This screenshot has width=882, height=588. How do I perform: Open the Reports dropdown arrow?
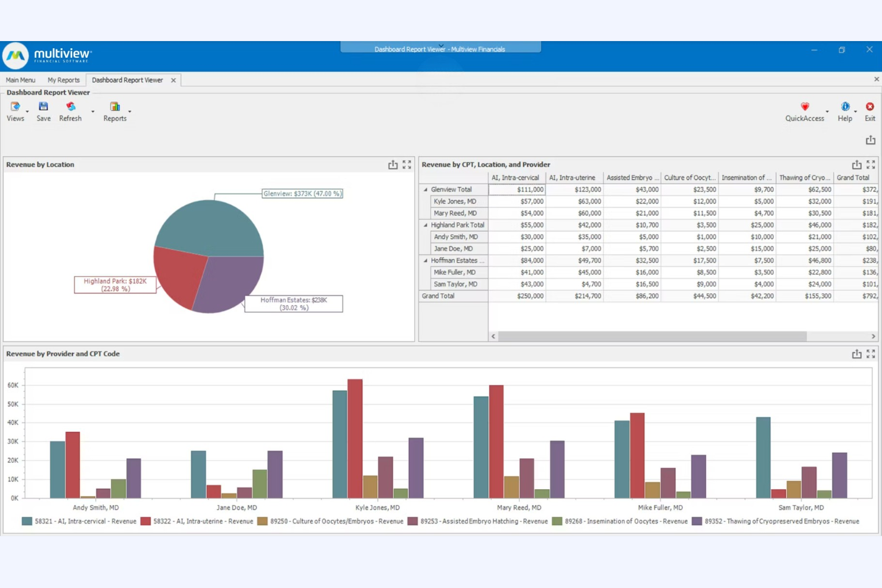[x=129, y=113]
